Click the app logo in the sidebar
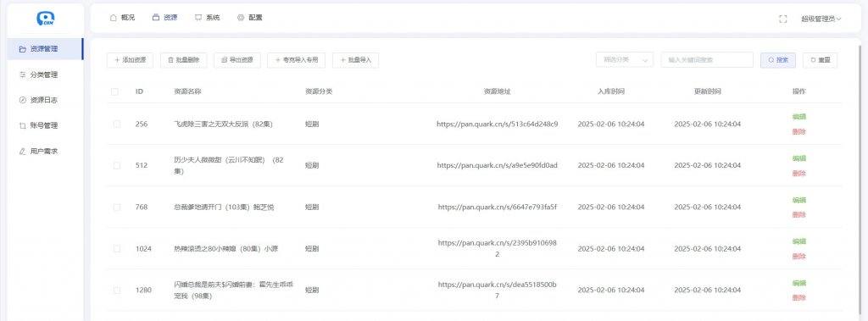This screenshot has height=321, width=868. point(46,19)
